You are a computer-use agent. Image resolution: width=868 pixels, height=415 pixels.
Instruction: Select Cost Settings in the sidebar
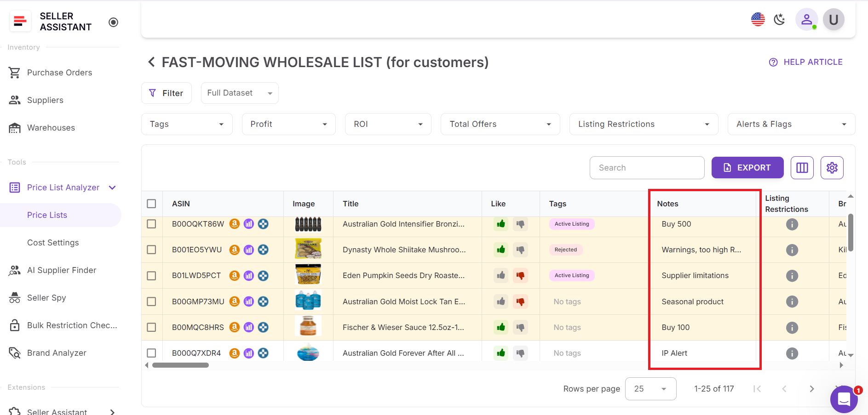tap(52, 242)
